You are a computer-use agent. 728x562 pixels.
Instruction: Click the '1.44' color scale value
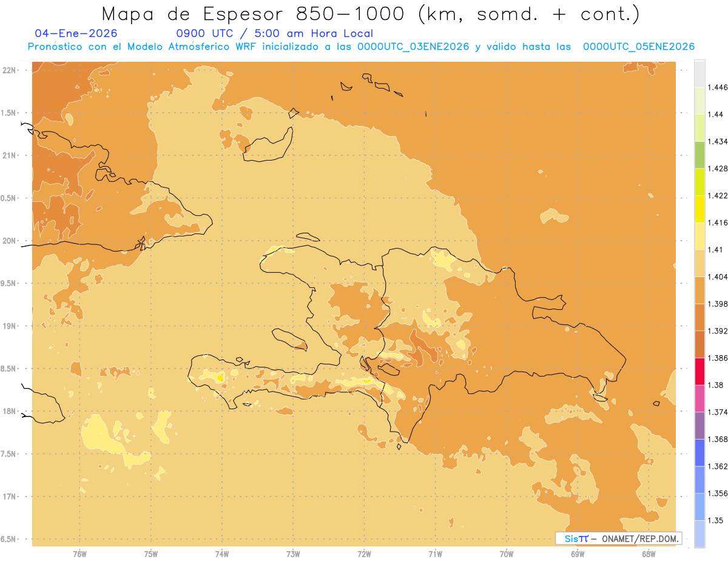pyautogui.click(x=715, y=115)
